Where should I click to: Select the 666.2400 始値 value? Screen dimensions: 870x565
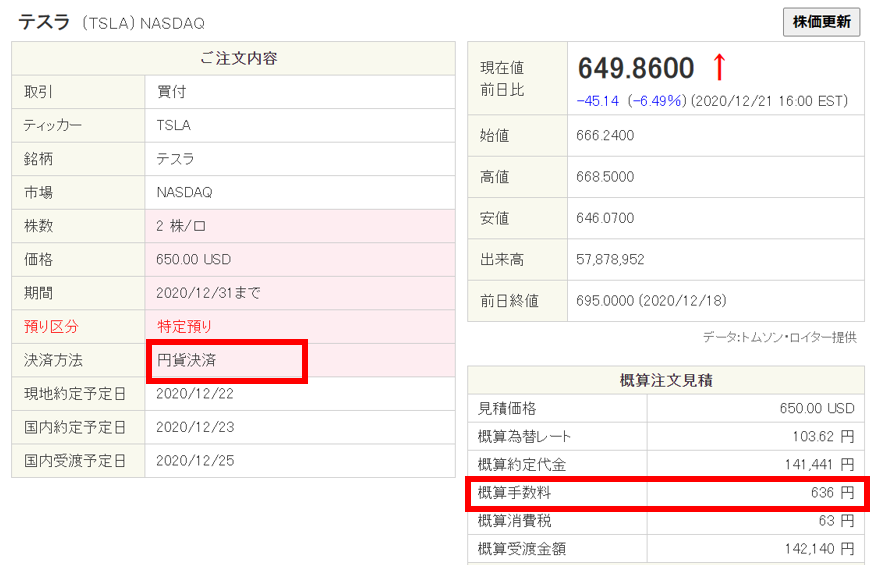point(605,135)
